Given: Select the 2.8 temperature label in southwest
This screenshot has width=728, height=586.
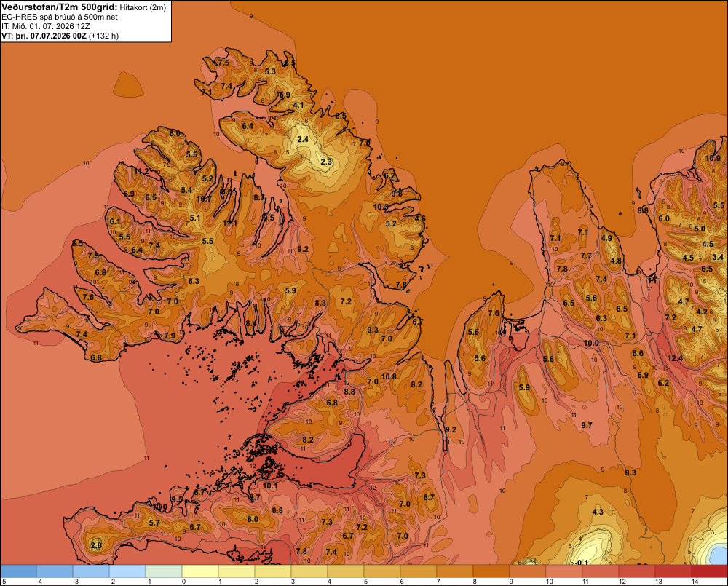Looking at the screenshot, I should 96,545.
